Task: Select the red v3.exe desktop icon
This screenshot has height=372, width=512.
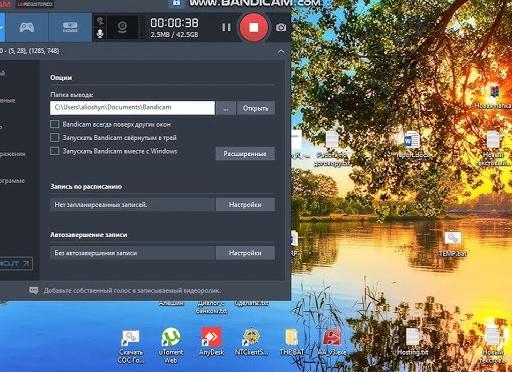Action: click(x=332, y=342)
